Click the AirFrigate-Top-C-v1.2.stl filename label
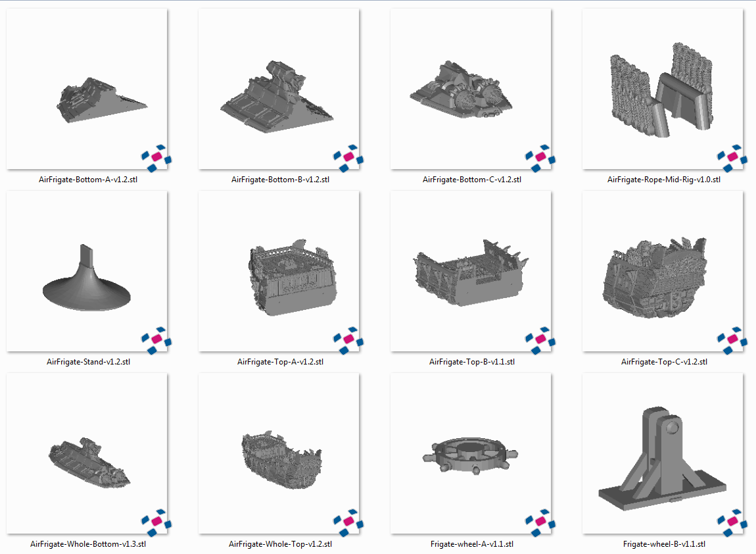 (x=664, y=361)
